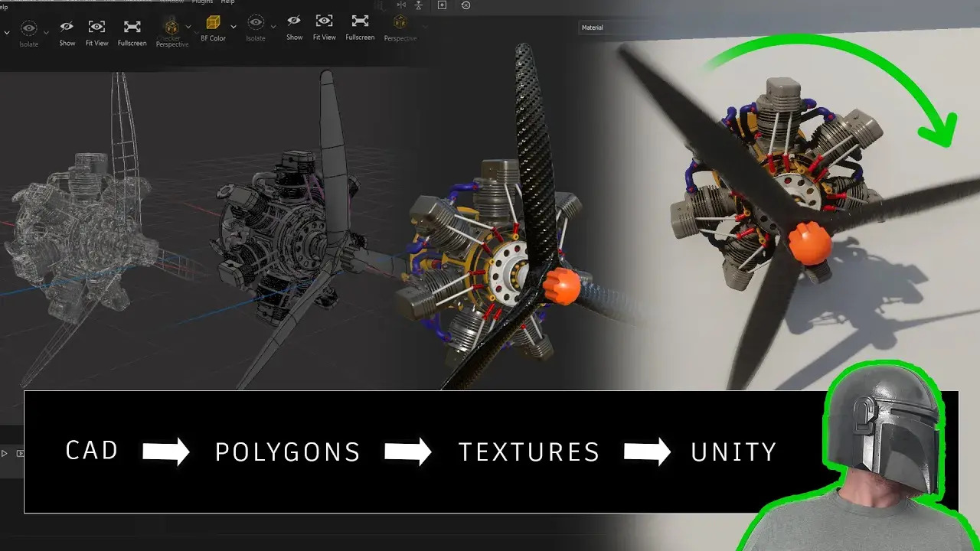The height and width of the screenshot is (551, 980).
Task: Click the square target icon in the top bar
Action: tap(442, 5)
